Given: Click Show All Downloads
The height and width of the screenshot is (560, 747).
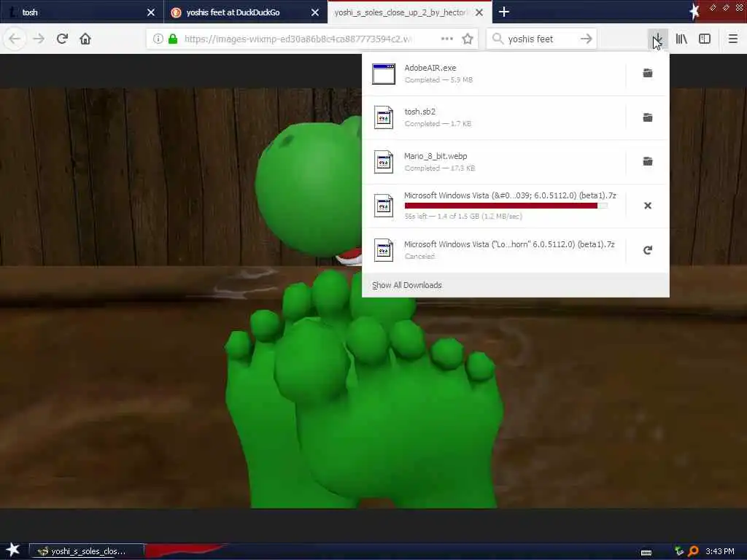Looking at the screenshot, I should pyautogui.click(x=407, y=285).
